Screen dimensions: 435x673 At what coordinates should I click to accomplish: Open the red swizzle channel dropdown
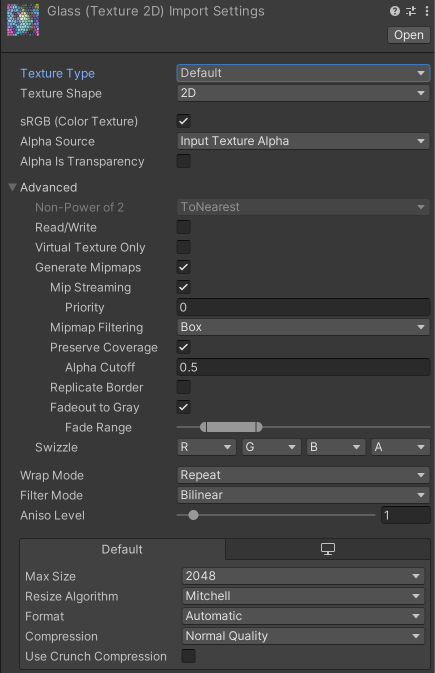pos(206,447)
